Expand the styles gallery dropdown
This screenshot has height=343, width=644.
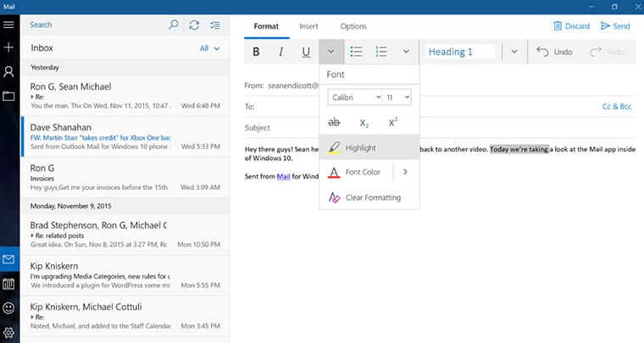click(x=514, y=52)
